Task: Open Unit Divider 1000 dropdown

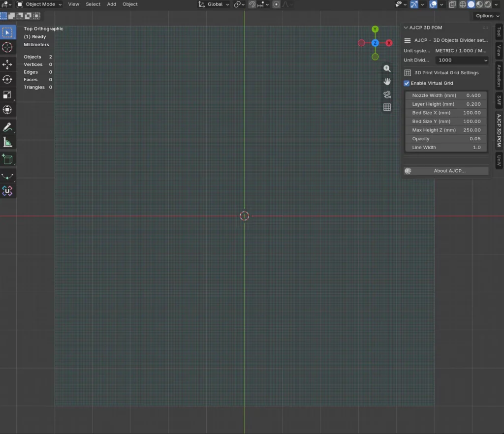Action: (x=462, y=60)
